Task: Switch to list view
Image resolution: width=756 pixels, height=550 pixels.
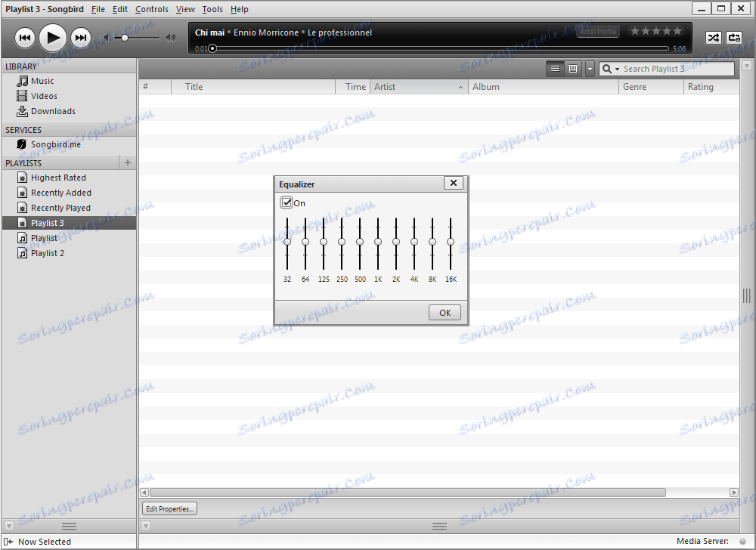Action: (x=555, y=69)
